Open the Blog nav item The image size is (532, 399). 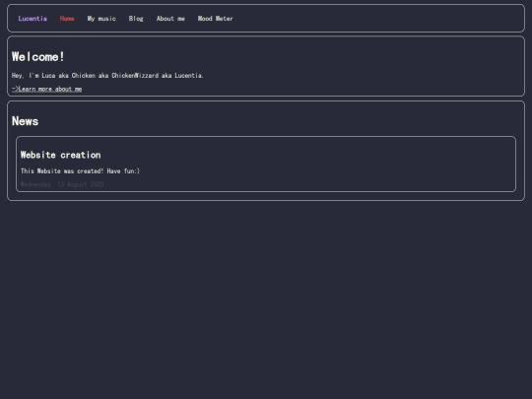(136, 19)
